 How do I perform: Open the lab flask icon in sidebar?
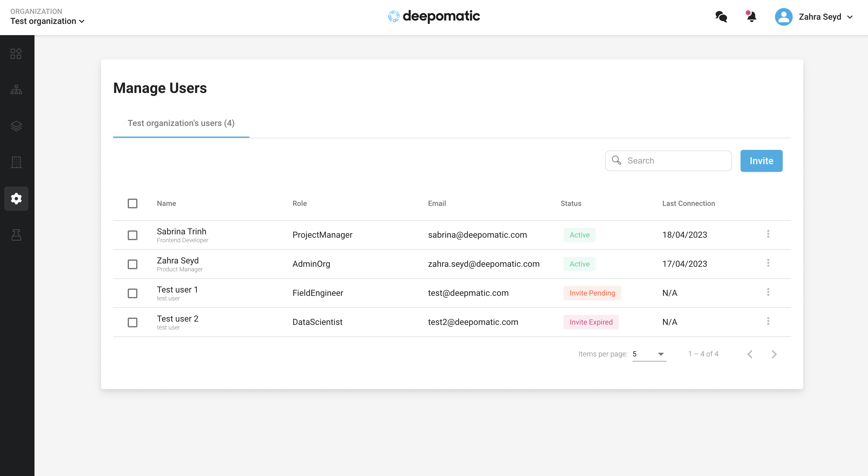(x=16, y=235)
